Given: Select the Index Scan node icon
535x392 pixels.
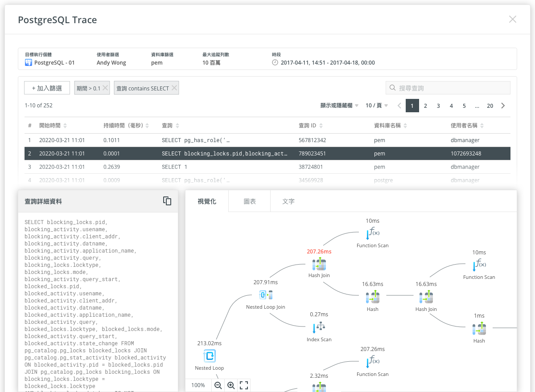Looking at the screenshot, I should (x=319, y=328).
